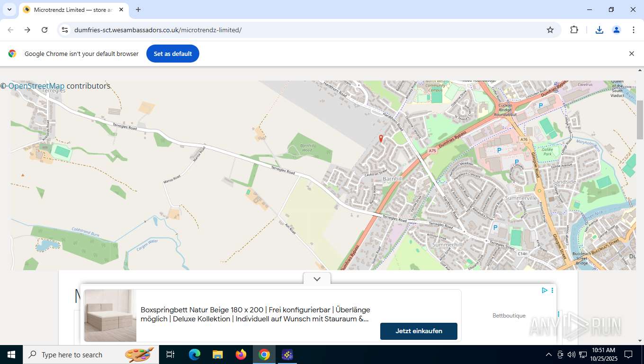Click the taskbar search box
644x364 pixels.
(90, 355)
